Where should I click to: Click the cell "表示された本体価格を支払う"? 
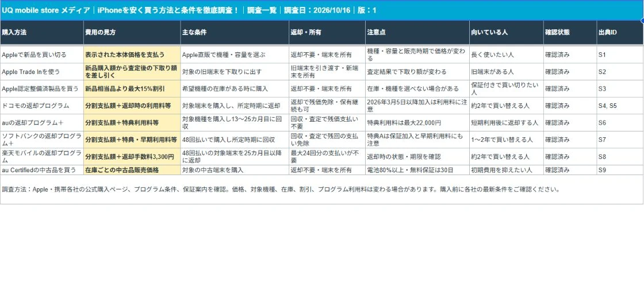coord(132,55)
